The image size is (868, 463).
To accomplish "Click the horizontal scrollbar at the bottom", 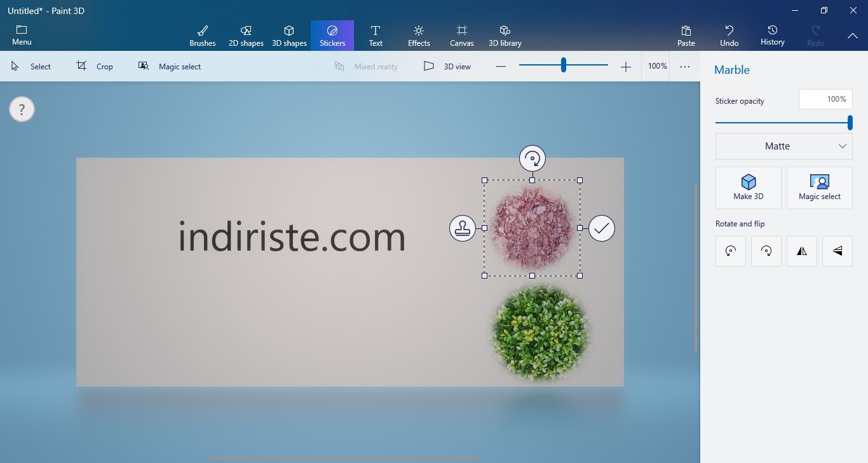I will point(345,458).
